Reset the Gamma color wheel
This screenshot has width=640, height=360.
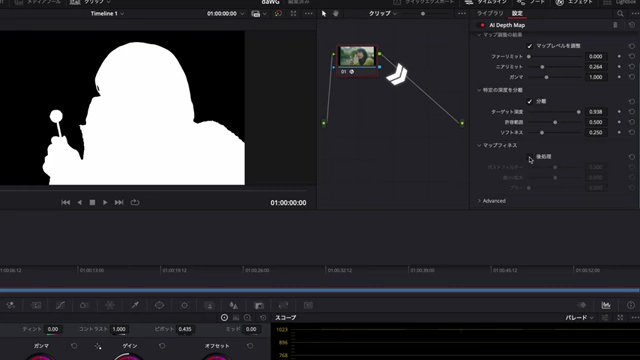coord(74,346)
